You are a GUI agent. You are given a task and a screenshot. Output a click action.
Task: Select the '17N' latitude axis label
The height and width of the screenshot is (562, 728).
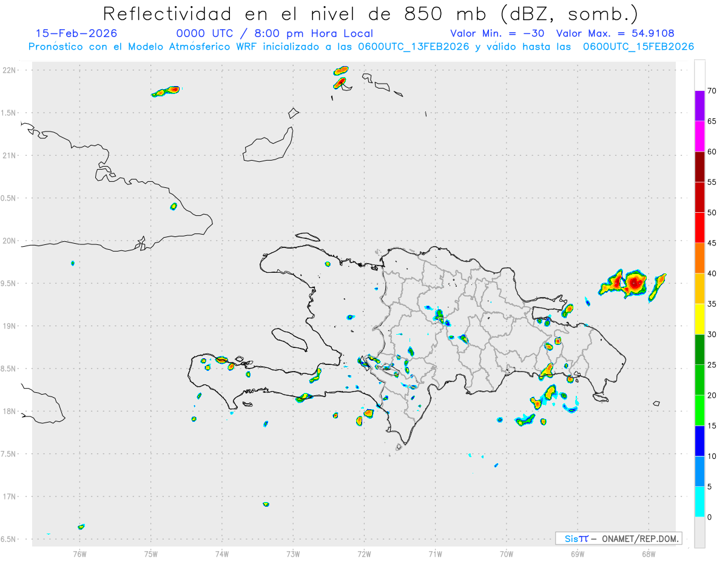pos(10,497)
